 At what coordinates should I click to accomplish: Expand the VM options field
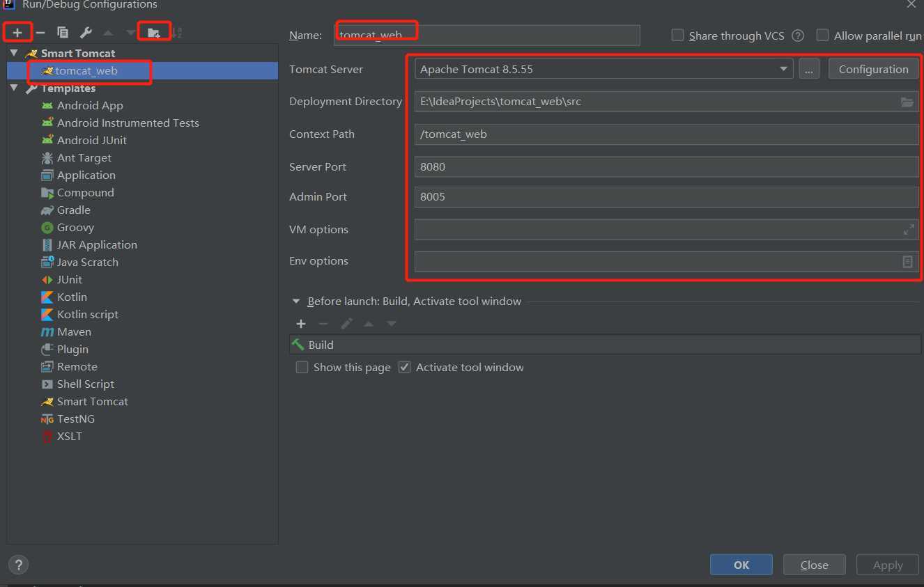coord(909,229)
